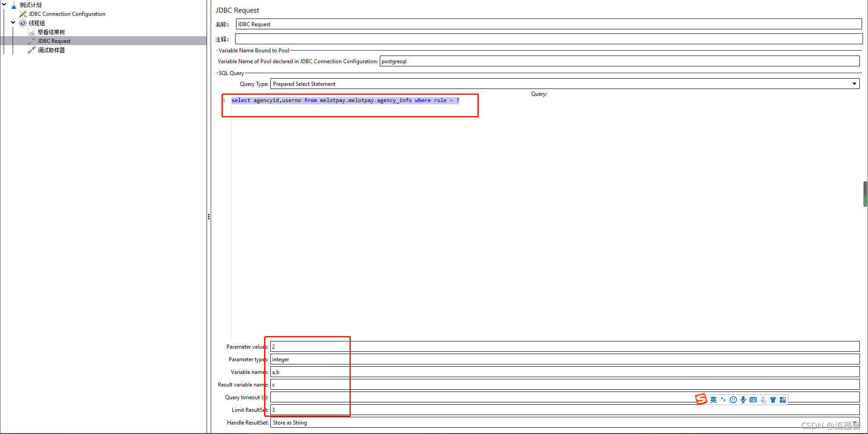Viewport: 868px width, 434px height.
Task: Click the Parameter types field with integer
Action: (x=565, y=359)
